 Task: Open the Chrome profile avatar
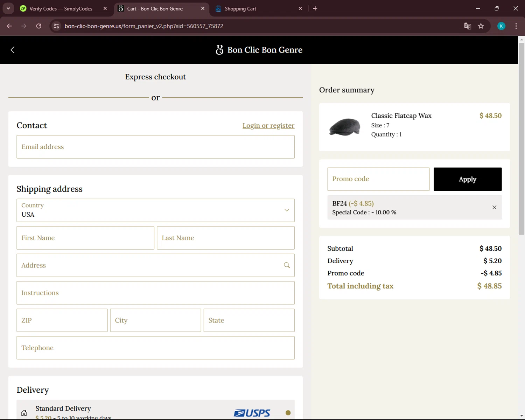coord(501,26)
